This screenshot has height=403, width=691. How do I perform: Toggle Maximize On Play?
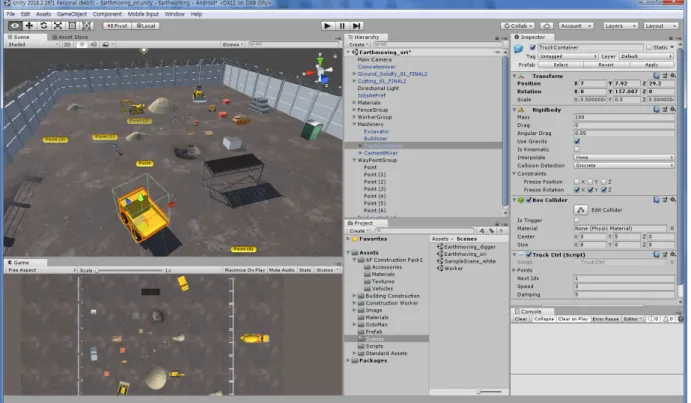coord(245,270)
